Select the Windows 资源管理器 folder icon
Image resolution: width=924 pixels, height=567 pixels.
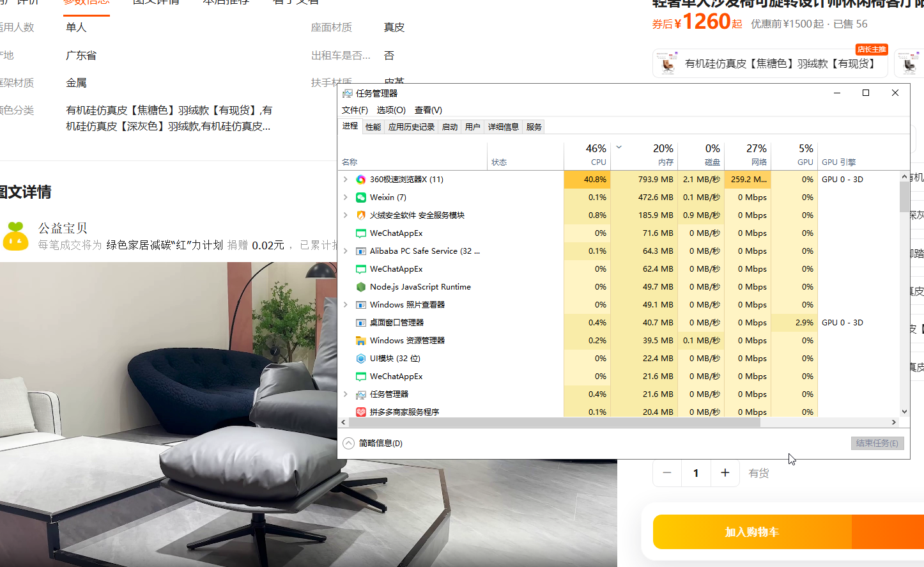pyautogui.click(x=361, y=340)
